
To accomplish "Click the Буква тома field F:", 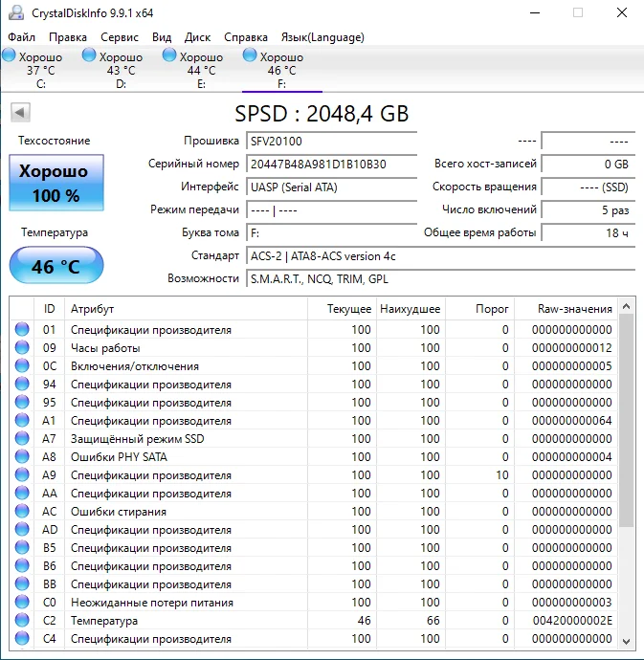I will coord(331,232).
